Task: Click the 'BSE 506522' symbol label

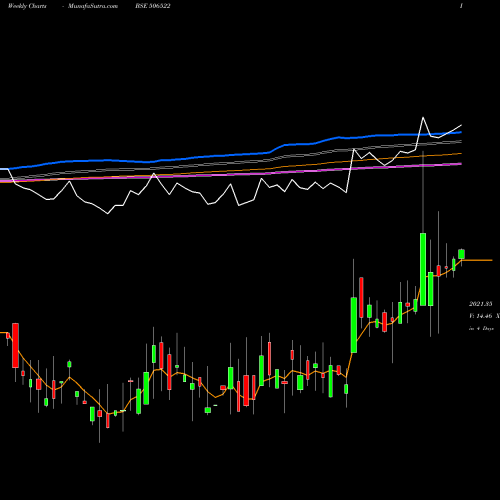Action: coord(153,6)
